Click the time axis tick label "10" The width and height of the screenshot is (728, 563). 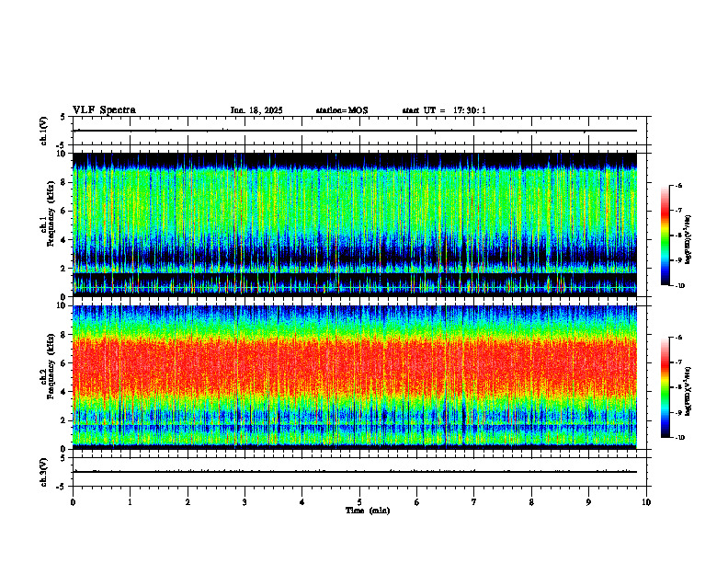tap(646, 502)
